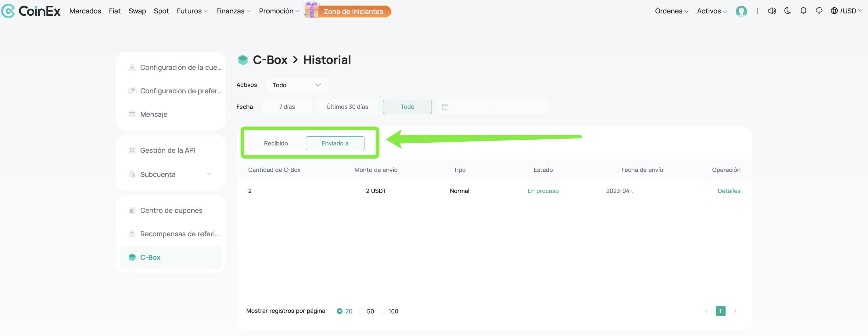Click the C-Box breadcrumb link

click(270, 60)
